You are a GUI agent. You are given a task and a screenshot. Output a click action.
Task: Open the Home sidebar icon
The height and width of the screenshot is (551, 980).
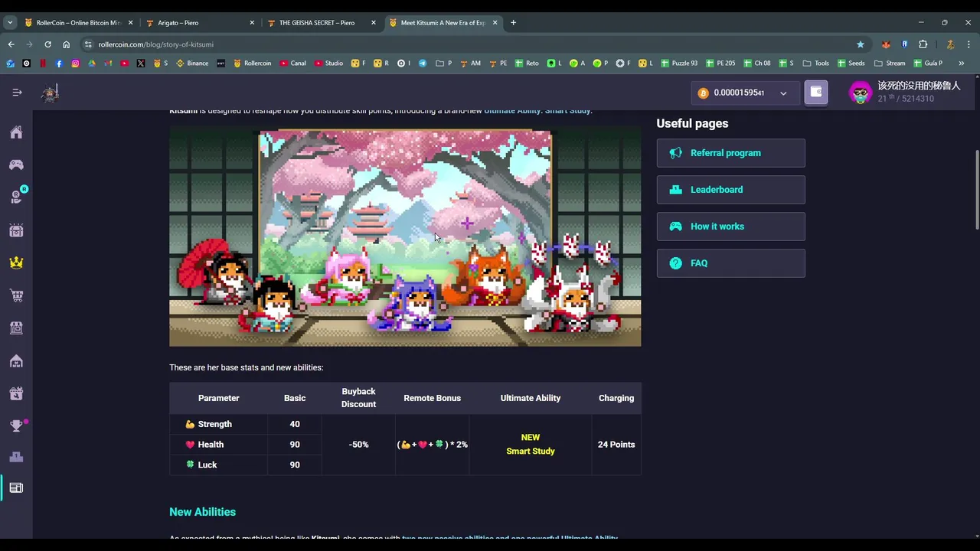click(16, 133)
